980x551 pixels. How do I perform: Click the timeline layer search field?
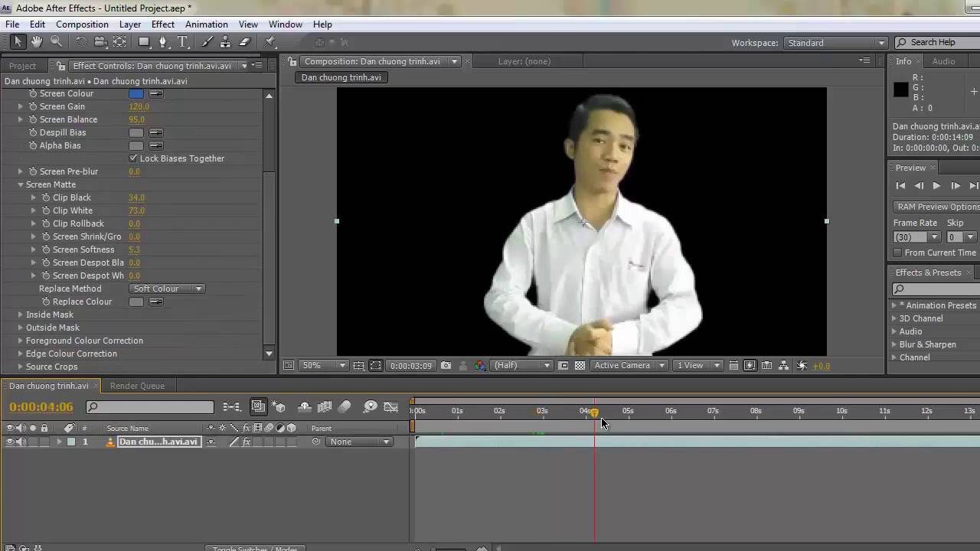pos(150,407)
